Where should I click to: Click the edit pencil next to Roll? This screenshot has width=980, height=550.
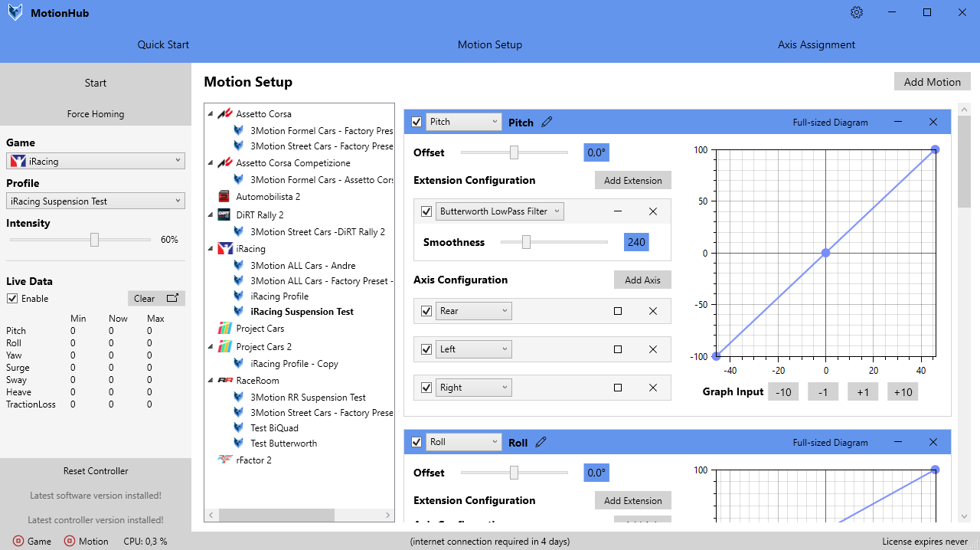coord(541,442)
